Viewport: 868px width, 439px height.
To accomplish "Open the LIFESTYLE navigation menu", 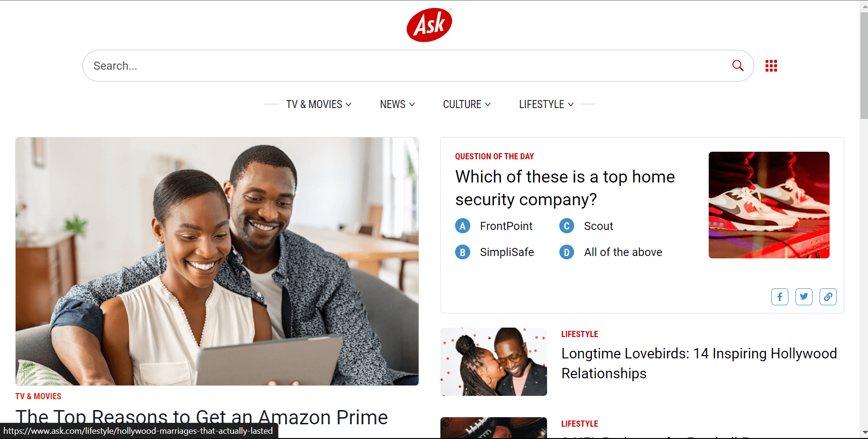I will [x=546, y=104].
